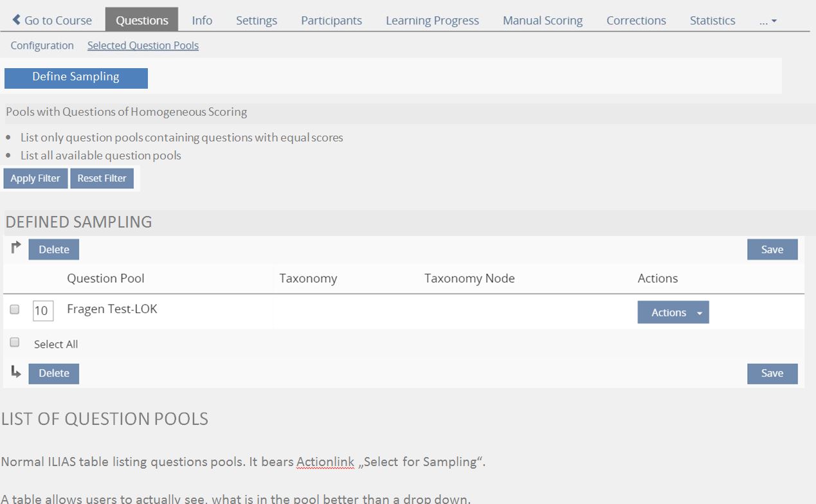Open the Learning Progress tab
The height and width of the screenshot is (504, 816).
[x=432, y=20]
